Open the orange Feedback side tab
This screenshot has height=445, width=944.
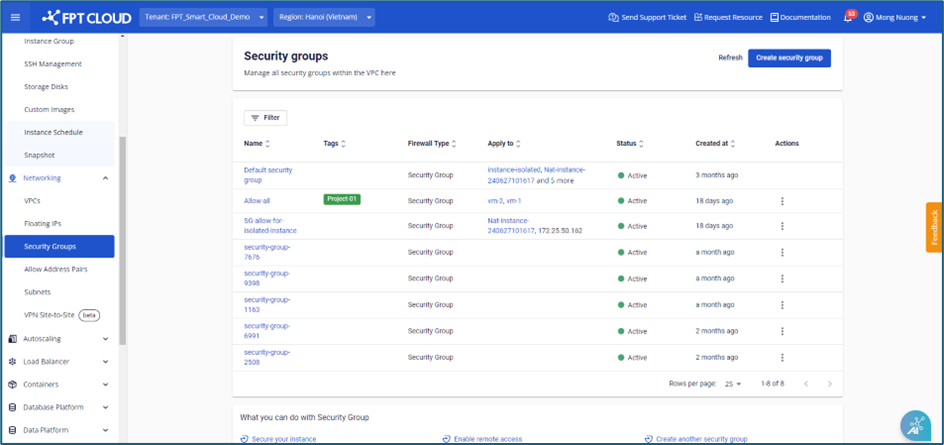934,228
